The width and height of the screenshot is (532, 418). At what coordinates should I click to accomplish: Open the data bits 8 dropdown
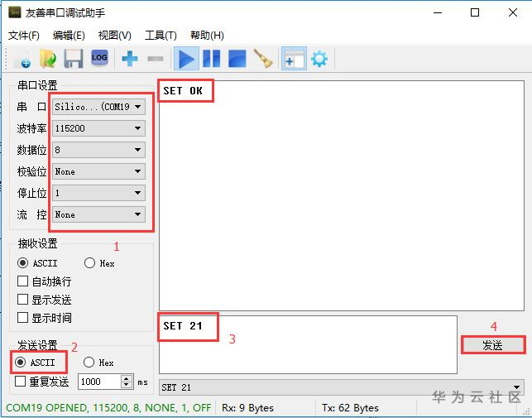(x=98, y=150)
